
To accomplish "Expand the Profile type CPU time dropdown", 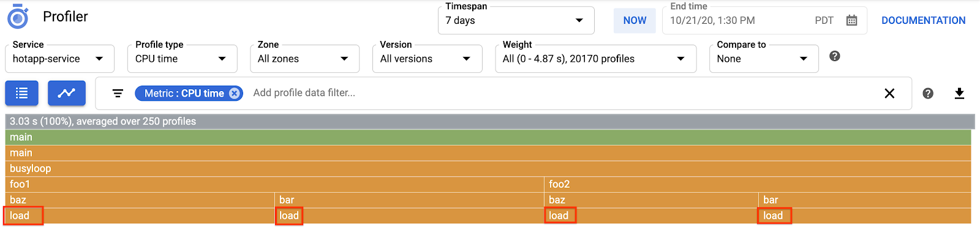I will (183, 59).
